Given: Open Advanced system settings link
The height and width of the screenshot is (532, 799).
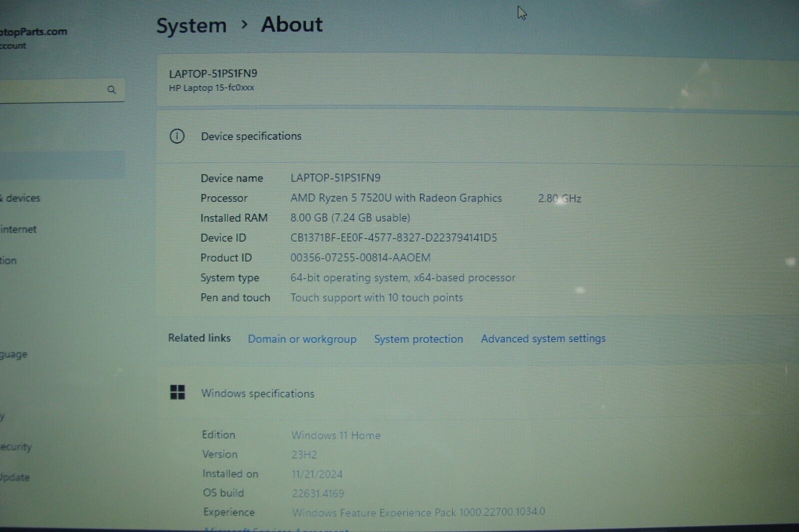Looking at the screenshot, I should 543,338.
